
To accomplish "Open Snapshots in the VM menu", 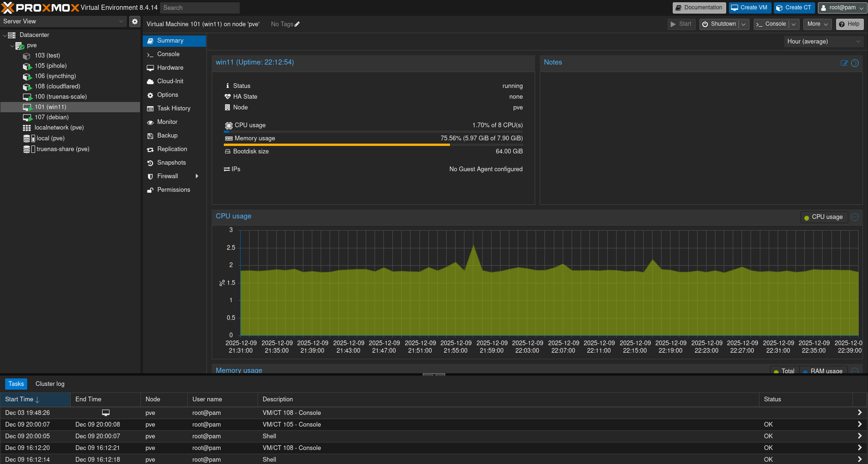I will pos(171,163).
